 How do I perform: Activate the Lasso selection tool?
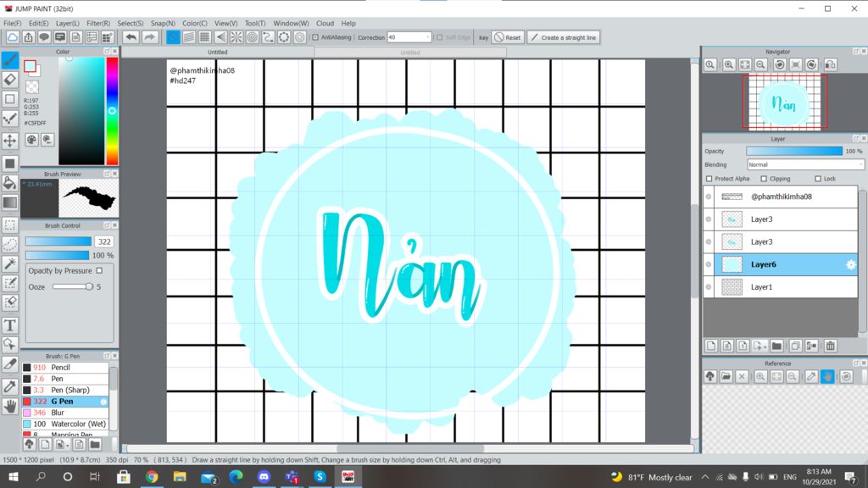click(10, 244)
